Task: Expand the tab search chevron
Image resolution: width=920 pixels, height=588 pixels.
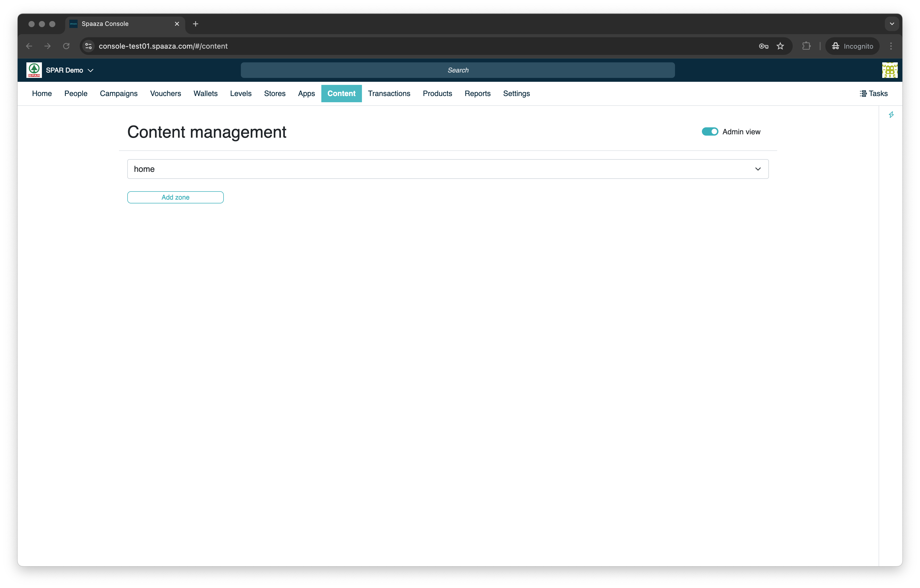Action: coord(892,24)
